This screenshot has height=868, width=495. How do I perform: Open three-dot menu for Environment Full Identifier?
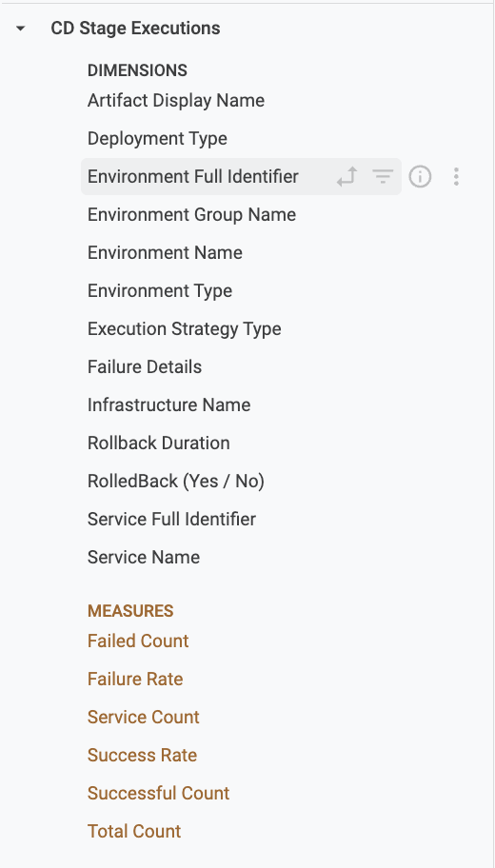456,177
